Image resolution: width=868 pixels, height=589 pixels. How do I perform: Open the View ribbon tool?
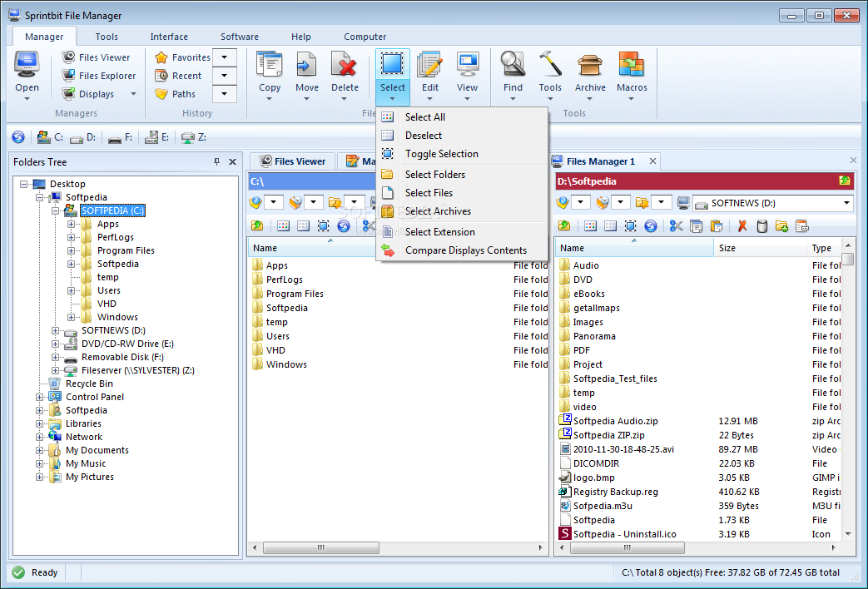tap(467, 77)
